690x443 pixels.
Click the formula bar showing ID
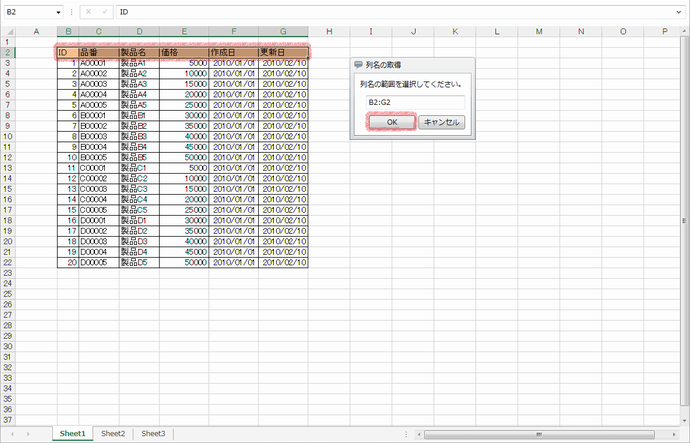coord(400,11)
